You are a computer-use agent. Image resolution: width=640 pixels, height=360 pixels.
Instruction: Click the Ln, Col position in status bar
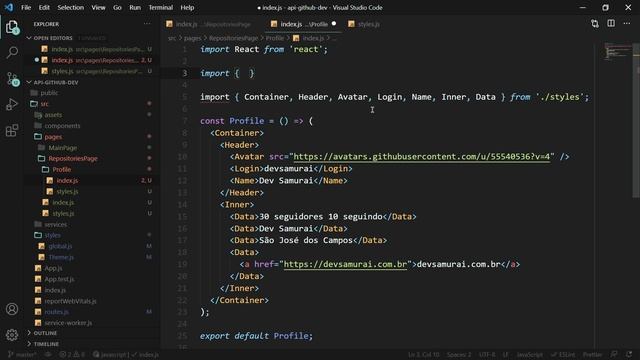424,355
